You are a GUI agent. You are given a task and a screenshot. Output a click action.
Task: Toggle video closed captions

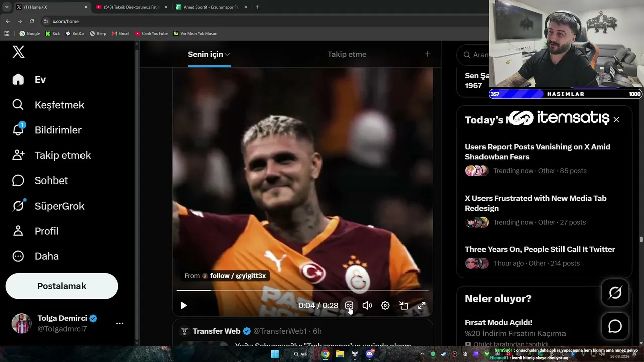pos(349,305)
